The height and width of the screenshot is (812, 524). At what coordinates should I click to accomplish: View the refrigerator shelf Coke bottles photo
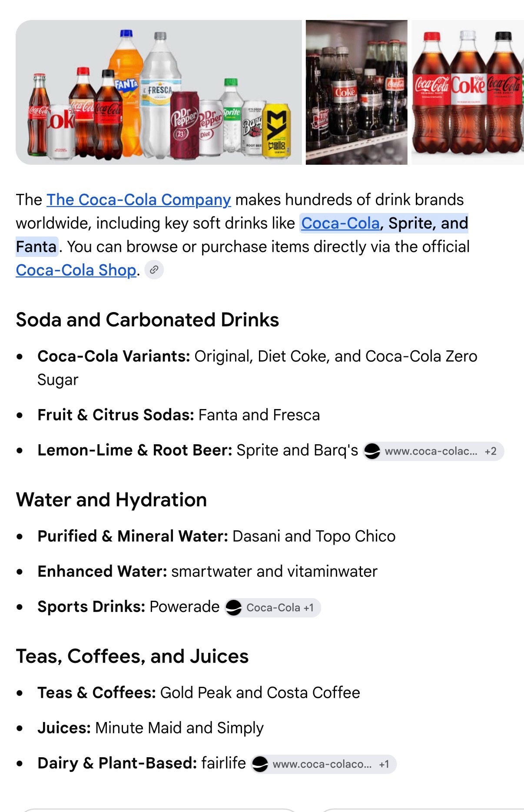(x=357, y=92)
